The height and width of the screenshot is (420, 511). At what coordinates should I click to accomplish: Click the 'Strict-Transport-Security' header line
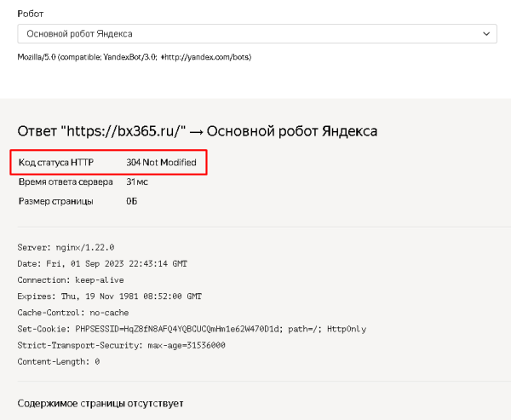tap(121, 345)
